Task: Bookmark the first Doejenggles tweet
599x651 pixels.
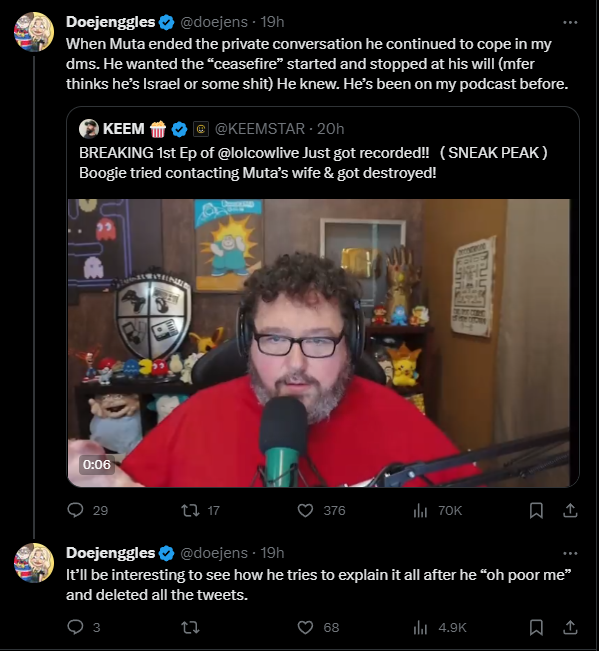Action: click(x=536, y=510)
